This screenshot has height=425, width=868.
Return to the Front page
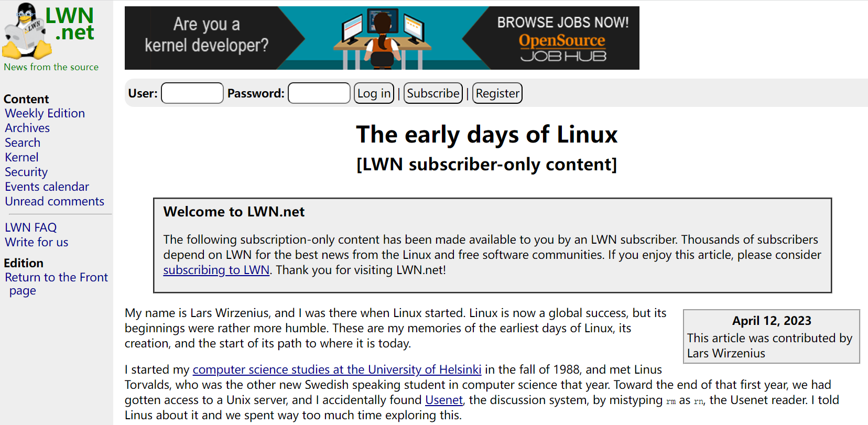pyautogui.click(x=56, y=278)
